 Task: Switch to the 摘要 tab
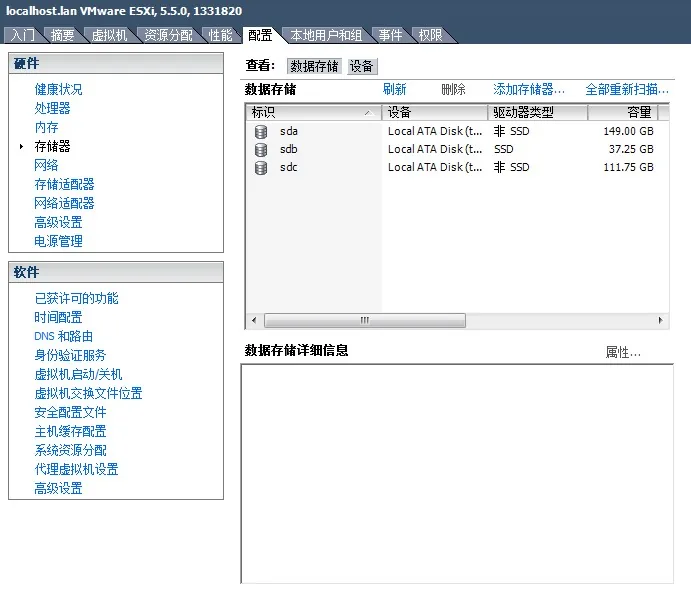62,35
